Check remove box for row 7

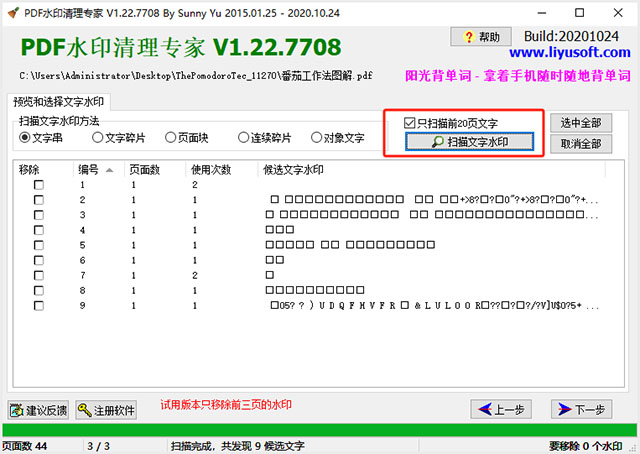[39, 276]
